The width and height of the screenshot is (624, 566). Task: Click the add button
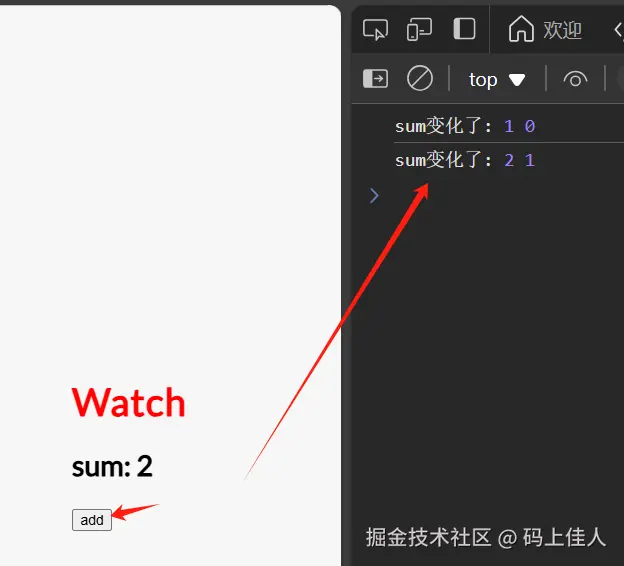pyautogui.click(x=92, y=520)
